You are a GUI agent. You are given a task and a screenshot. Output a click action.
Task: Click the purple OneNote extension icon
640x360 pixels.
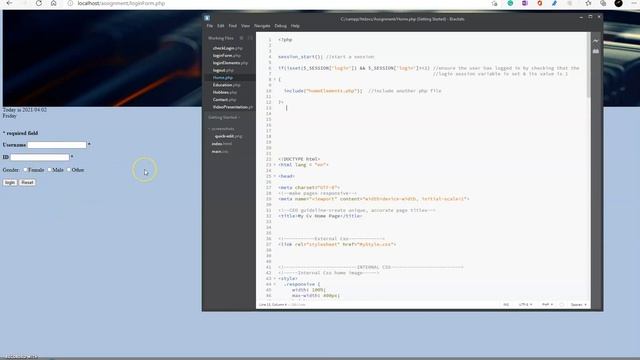pyautogui.click(x=525, y=3)
